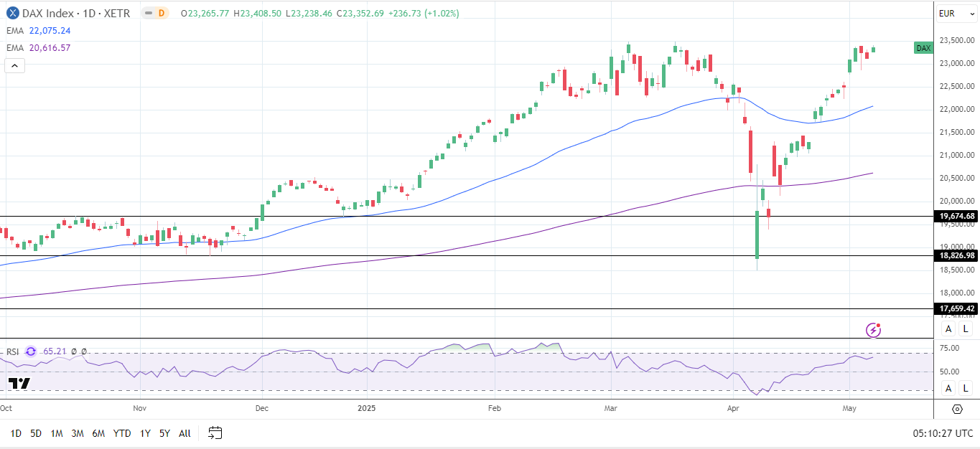Select the 1Y time range

145,433
